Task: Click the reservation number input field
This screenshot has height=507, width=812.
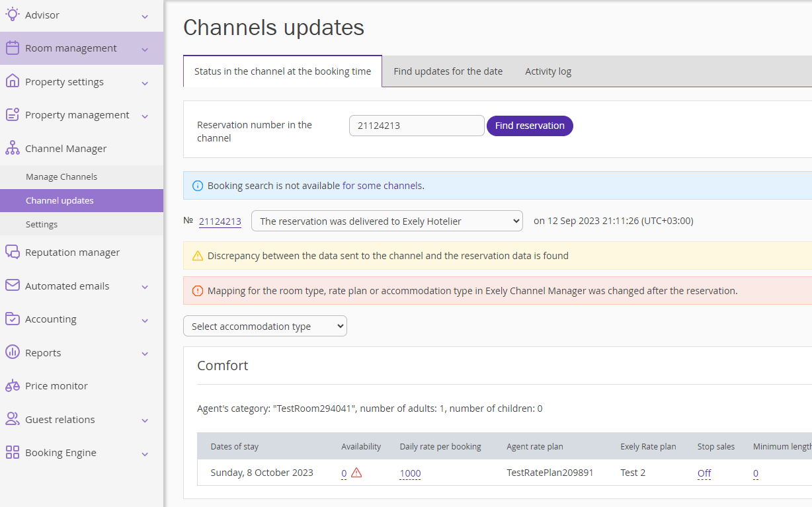Action: pos(417,126)
